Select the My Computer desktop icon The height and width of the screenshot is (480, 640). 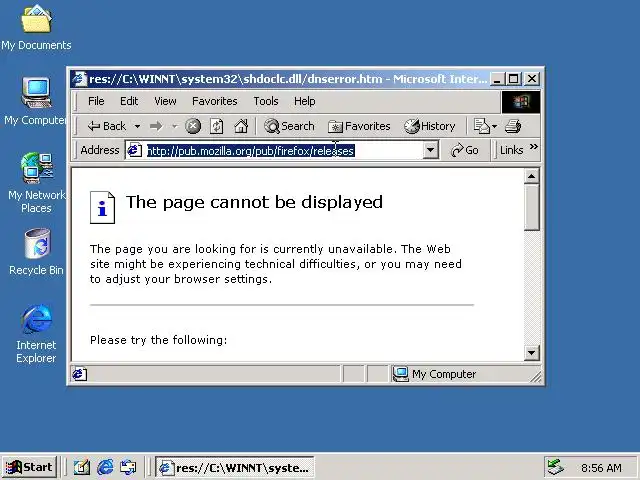click(x=36, y=101)
